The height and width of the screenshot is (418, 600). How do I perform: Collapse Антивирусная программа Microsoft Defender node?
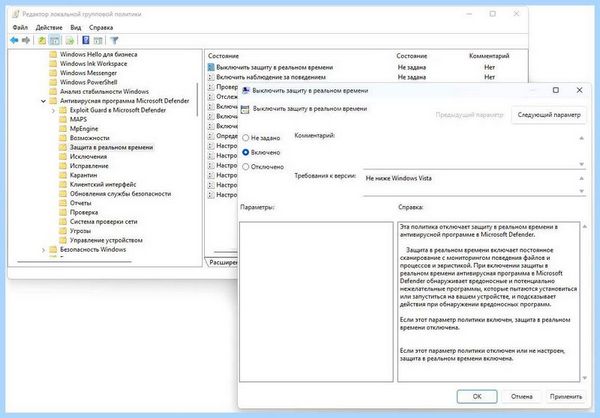[x=43, y=101]
